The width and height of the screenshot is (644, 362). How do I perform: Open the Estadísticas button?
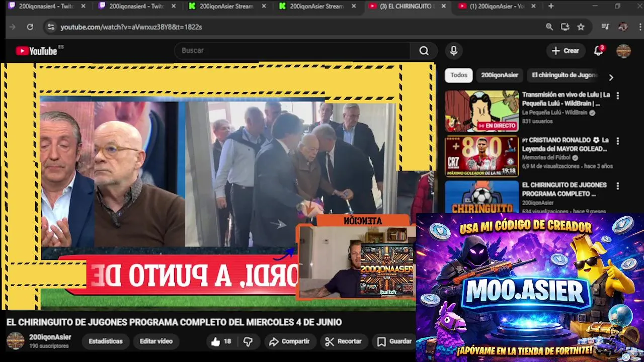(106, 341)
